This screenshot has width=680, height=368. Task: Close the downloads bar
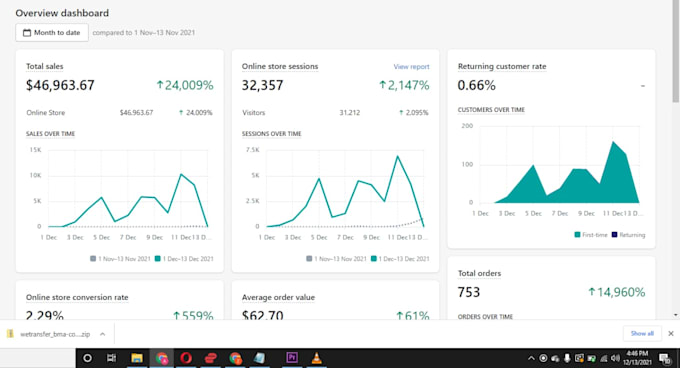tap(671, 333)
